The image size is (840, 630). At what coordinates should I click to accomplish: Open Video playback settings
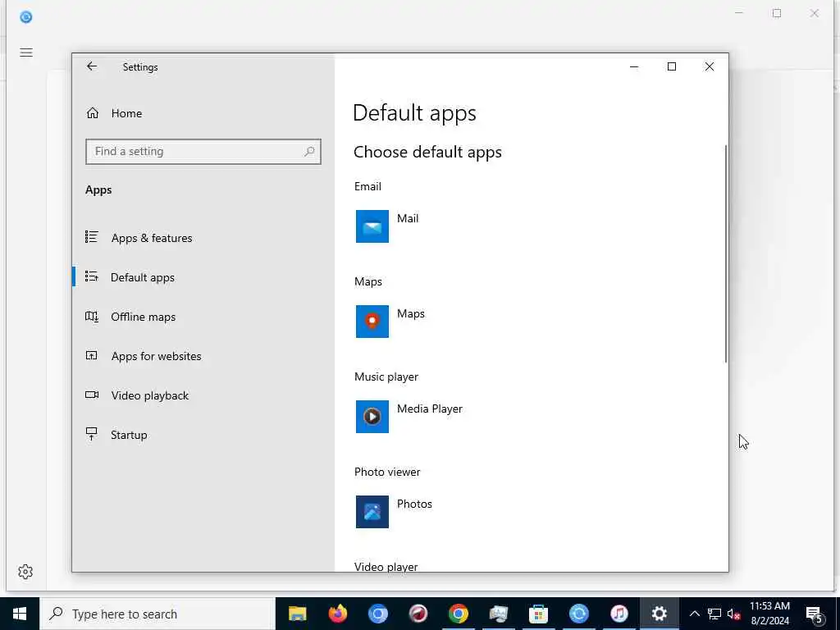pos(150,396)
